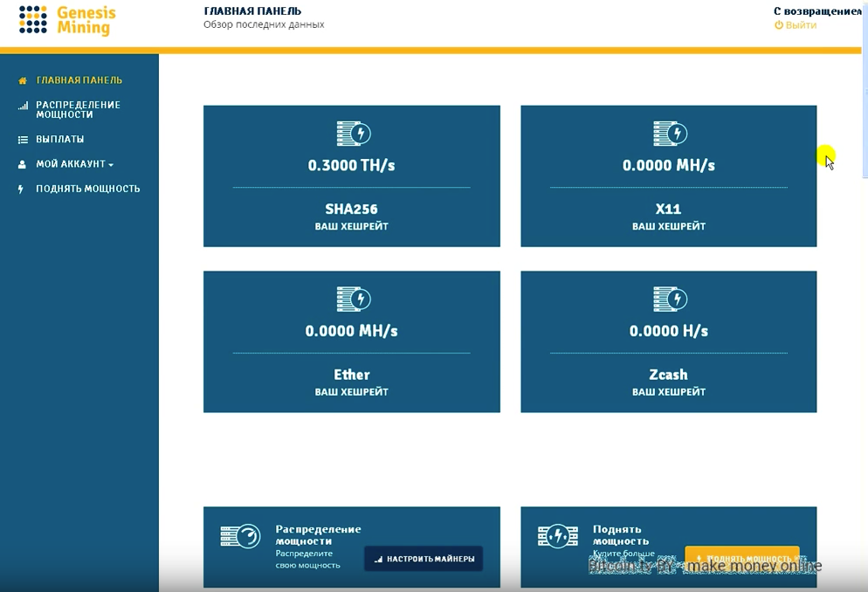
Task: Click the SHA256 0.3000 TH/s hashrate card
Action: [351, 176]
